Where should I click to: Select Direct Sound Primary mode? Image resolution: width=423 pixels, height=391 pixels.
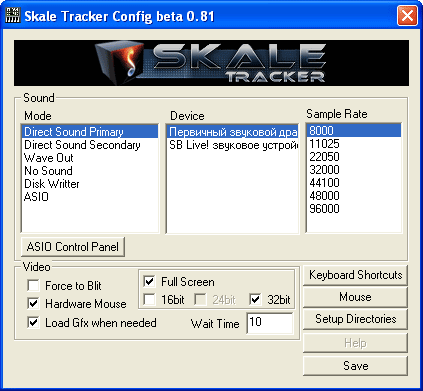coord(90,132)
